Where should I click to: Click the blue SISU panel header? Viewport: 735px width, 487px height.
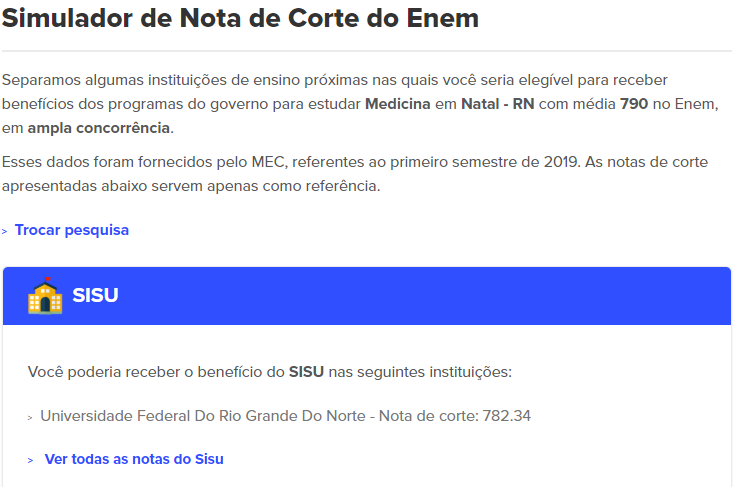pyautogui.click(x=400, y=296)
